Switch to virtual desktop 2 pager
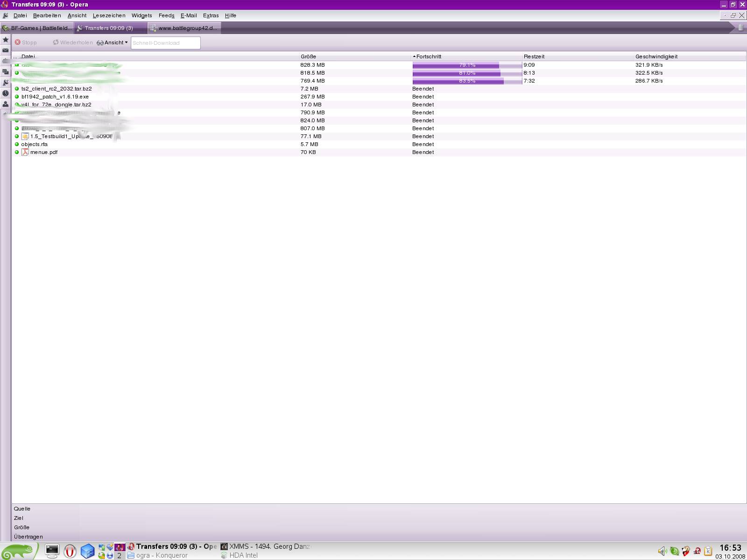This screenshot has height=560, width=747. [120, 555]
